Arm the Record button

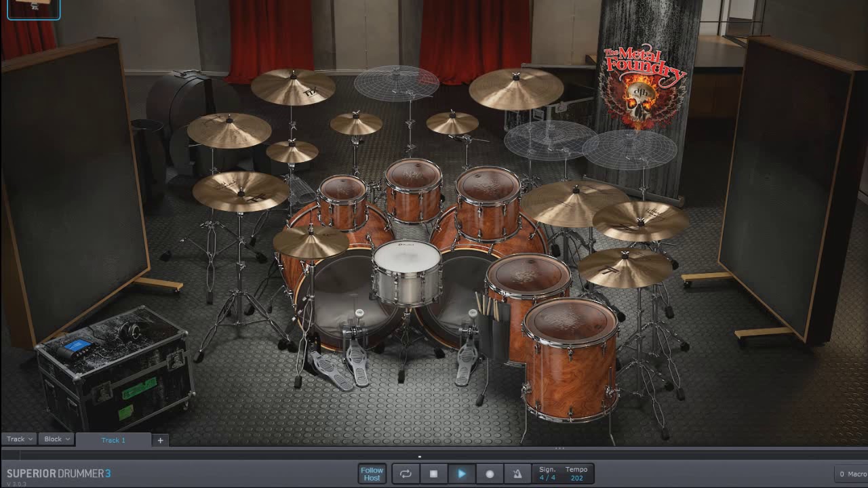click(490, 474)
